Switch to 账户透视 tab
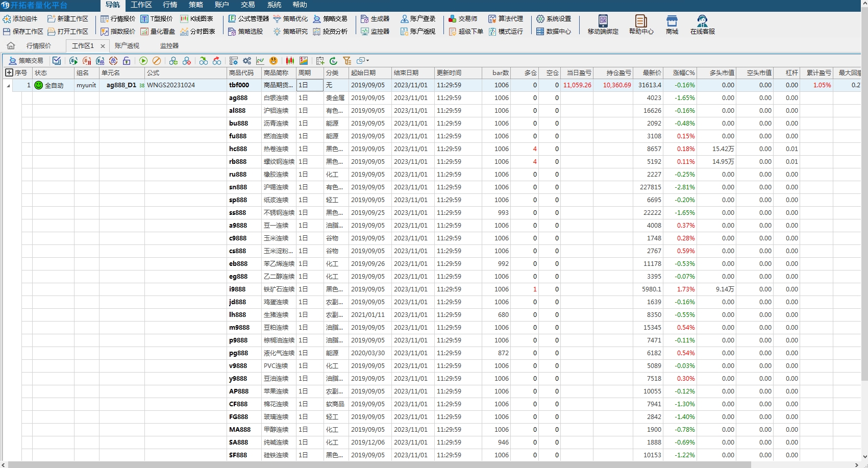The width and height of the screenshot is (868, 468). (127, 46)
